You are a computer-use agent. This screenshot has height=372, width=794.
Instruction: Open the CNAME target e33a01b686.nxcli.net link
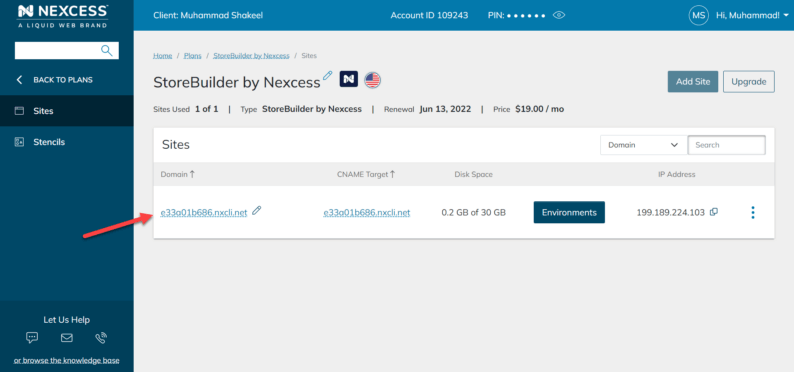[x=367, y=213]
